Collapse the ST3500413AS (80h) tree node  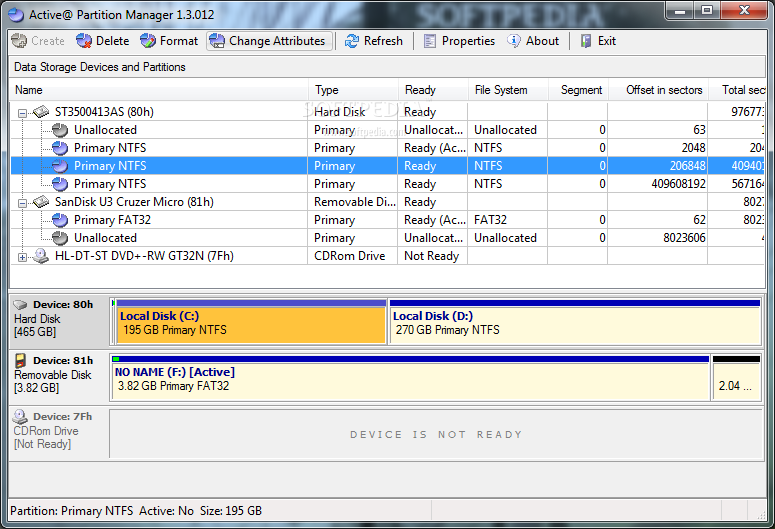(22, 113)
